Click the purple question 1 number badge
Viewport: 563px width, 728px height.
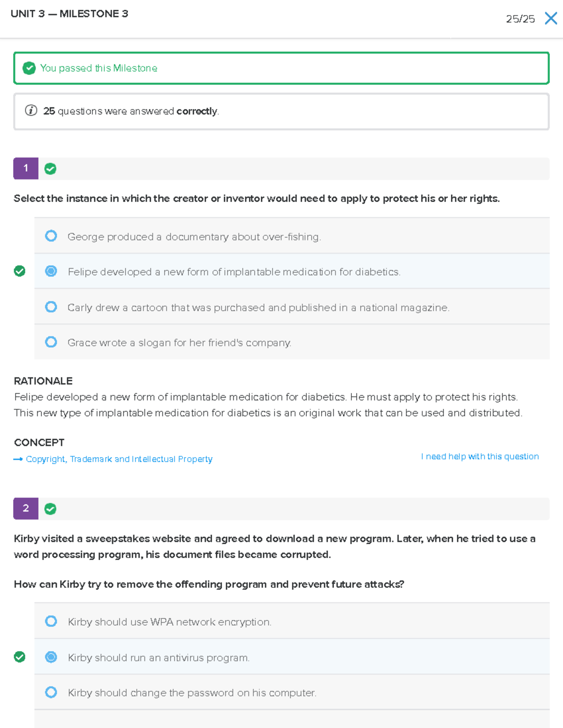click(x=26, y=168)
